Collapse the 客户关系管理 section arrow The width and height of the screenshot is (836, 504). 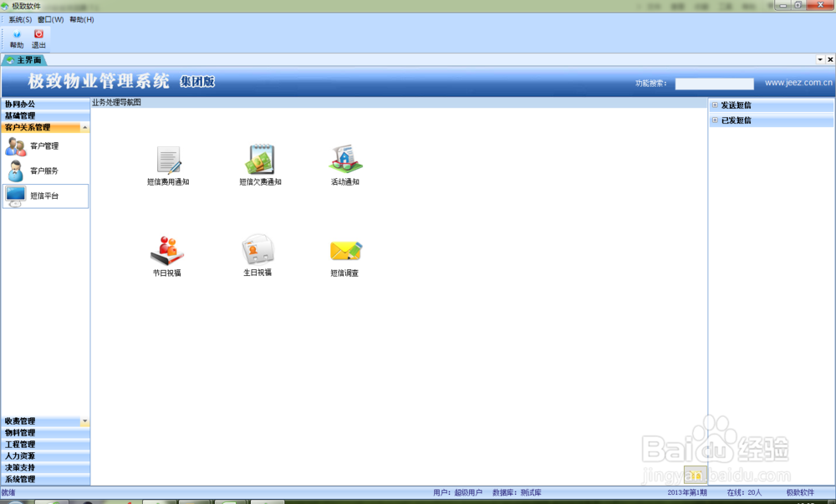(x=84, y=127)
